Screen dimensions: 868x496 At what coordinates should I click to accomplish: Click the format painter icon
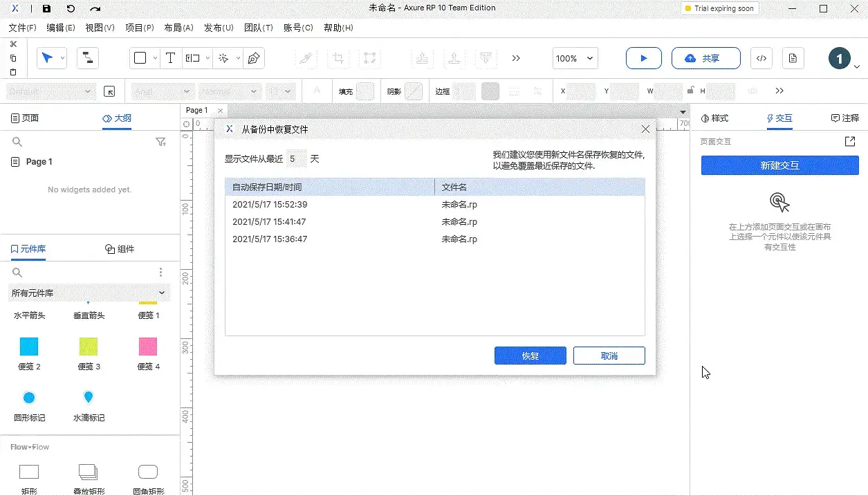305,58
